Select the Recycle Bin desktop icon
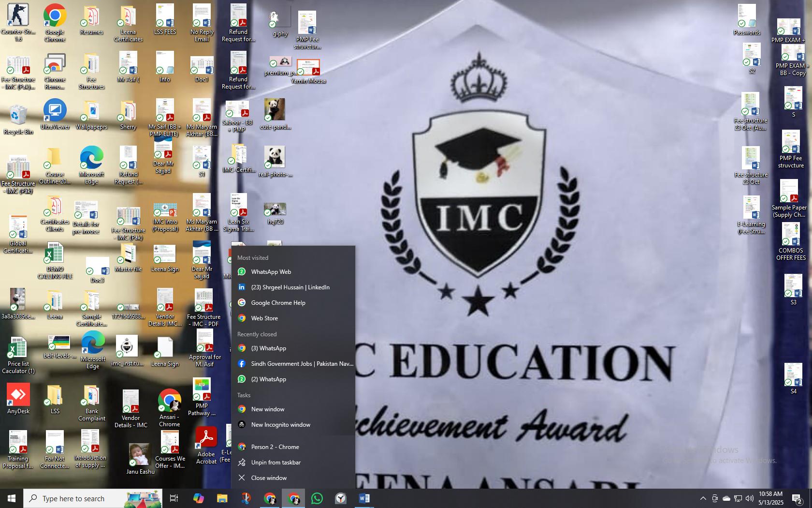This screenshot has width=812, height=508. 18,120
